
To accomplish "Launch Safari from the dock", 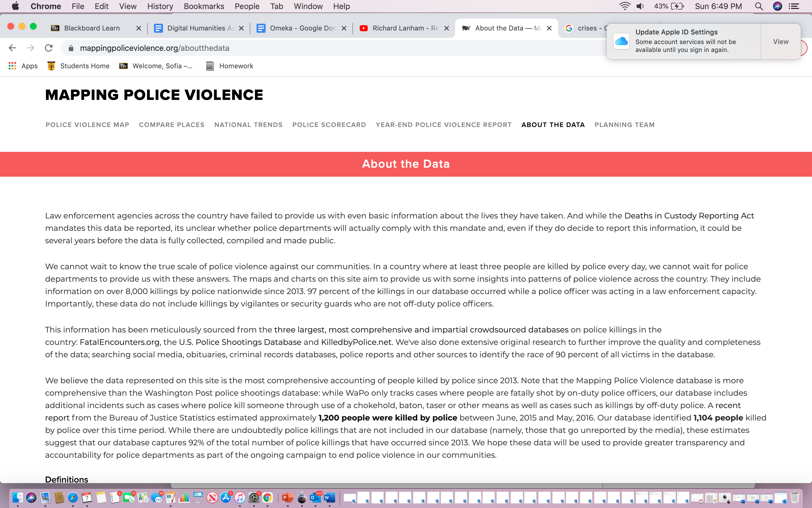I will (x=73, y=498).
